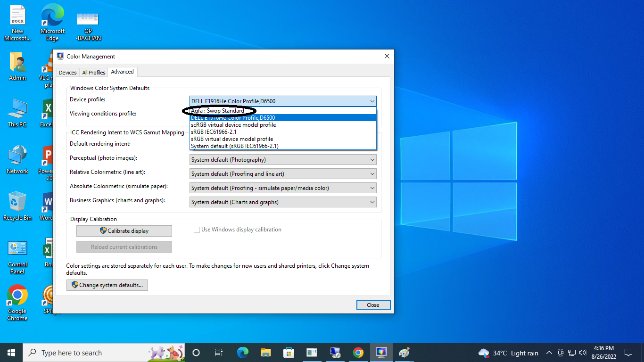644x362 pixels.
Task: Click the search highlights dogs illustration
Action: 166,353
